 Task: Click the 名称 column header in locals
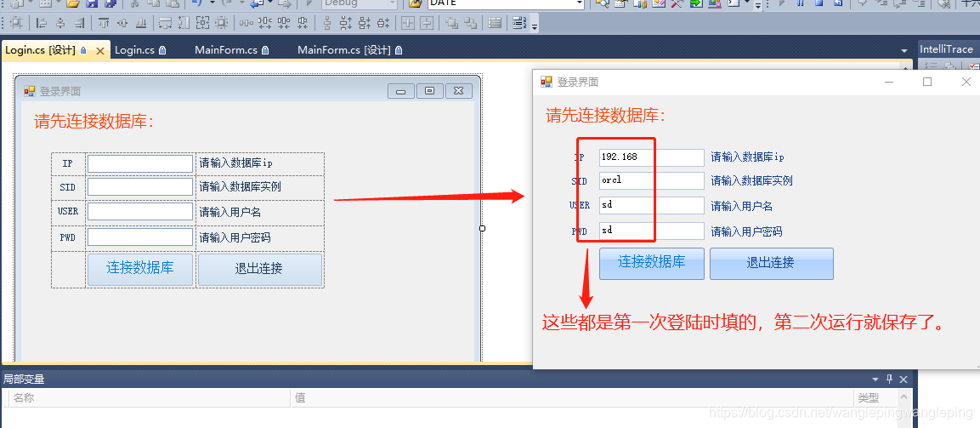click(150, 398)
